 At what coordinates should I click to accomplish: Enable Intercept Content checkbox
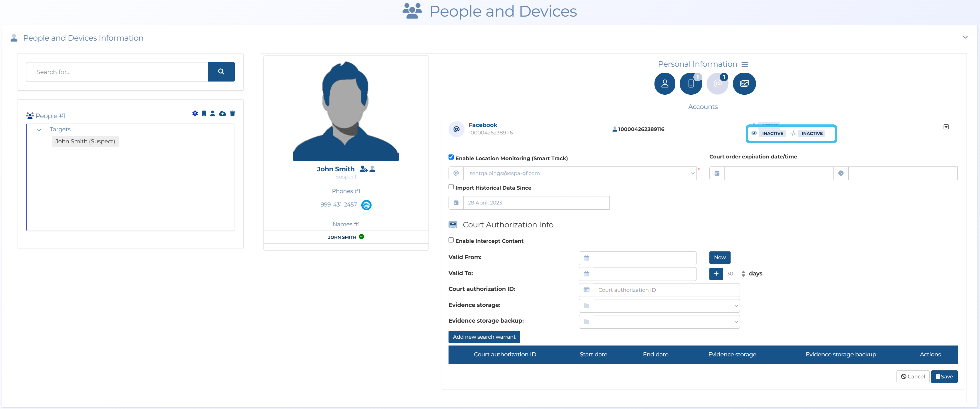click(x=451, y=240)
